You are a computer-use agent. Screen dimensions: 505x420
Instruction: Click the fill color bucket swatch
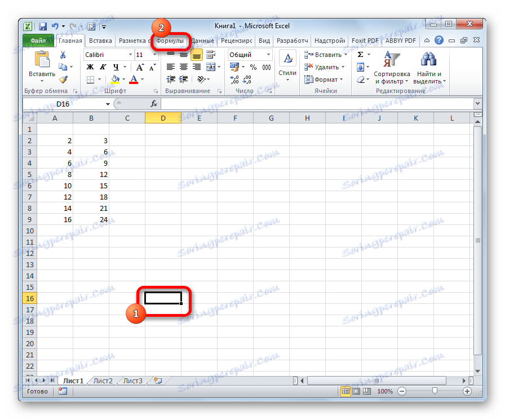(115, 79)
